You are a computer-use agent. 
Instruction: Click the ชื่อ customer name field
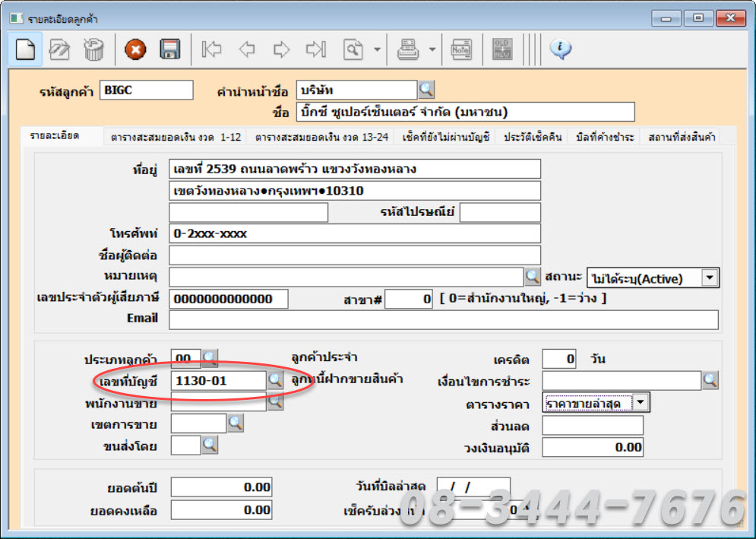click(465, 112)
